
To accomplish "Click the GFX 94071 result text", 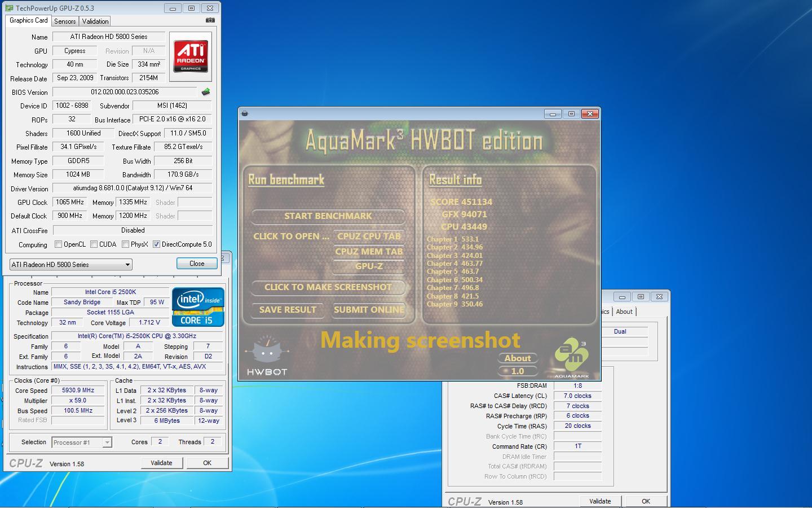I will (x=465, y=214).
